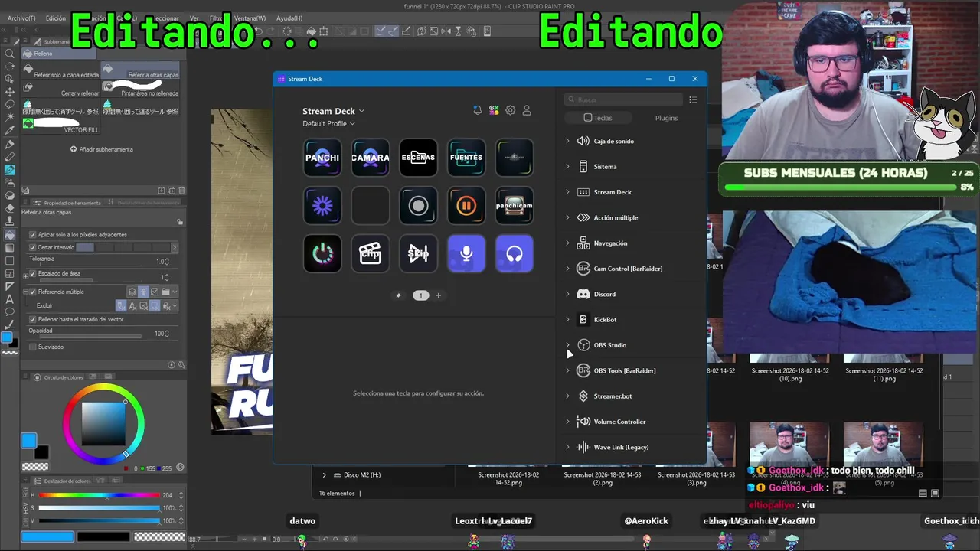Open Stream Deck settings gear
This screenshot has height=551, width=980.
click(511, 111)
